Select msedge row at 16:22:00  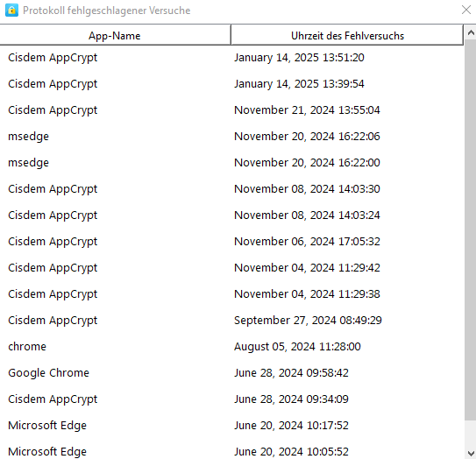tap(231, 163)
